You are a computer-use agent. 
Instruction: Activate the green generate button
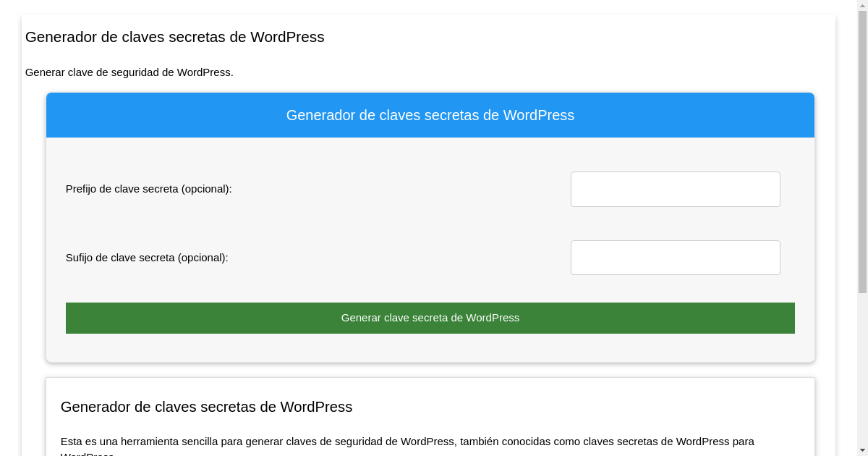pyautogui.click(x=430, y=318)
